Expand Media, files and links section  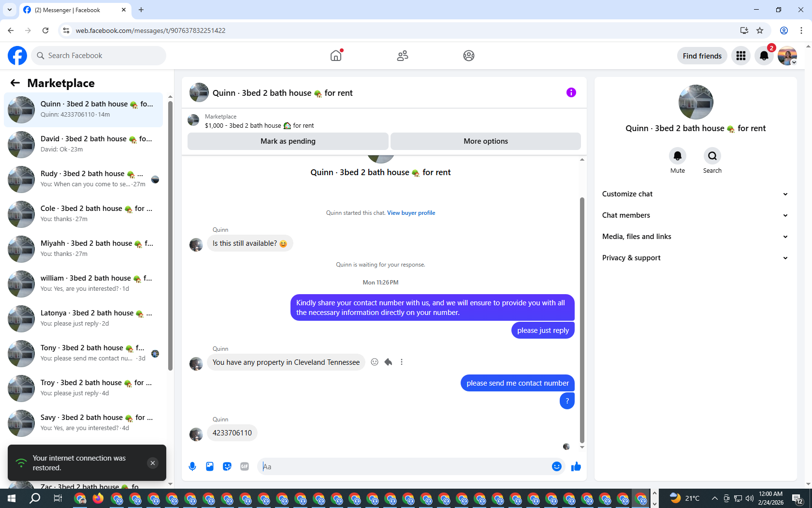(696, 237)
